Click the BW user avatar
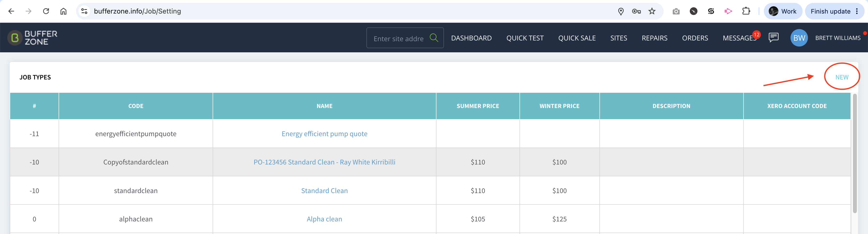The width and height of the screenshot is (868, 234). 799,38
